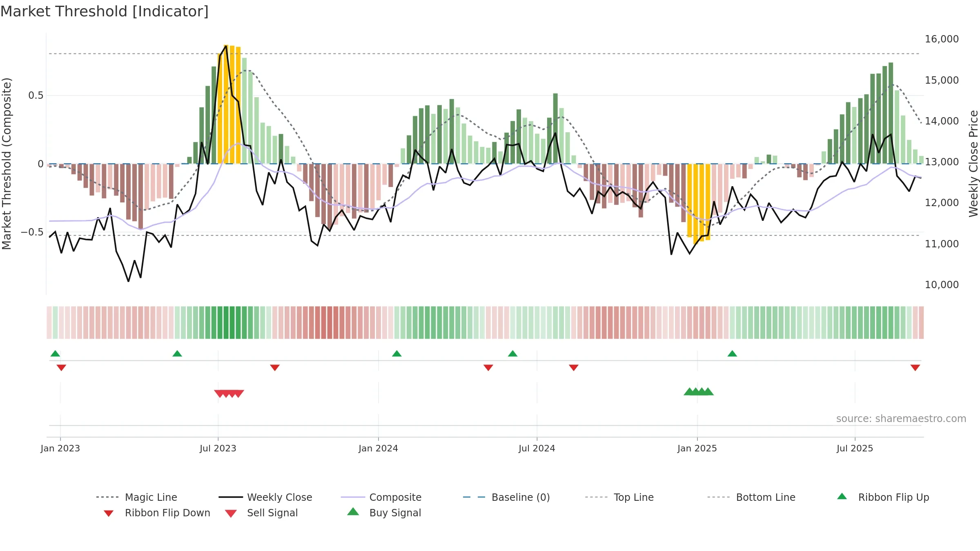Click the green buy signal cluster near Jan 2025
Viewport: 980px width, 551px height.
coord(699,391)
